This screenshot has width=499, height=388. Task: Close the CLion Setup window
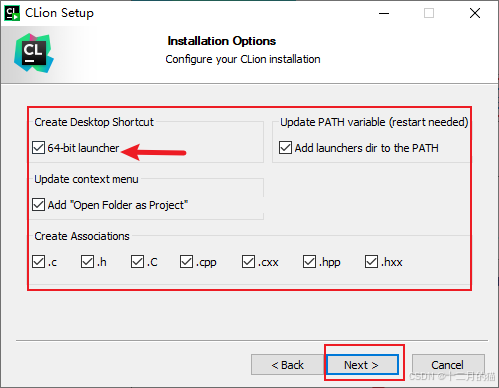(475, 13)
